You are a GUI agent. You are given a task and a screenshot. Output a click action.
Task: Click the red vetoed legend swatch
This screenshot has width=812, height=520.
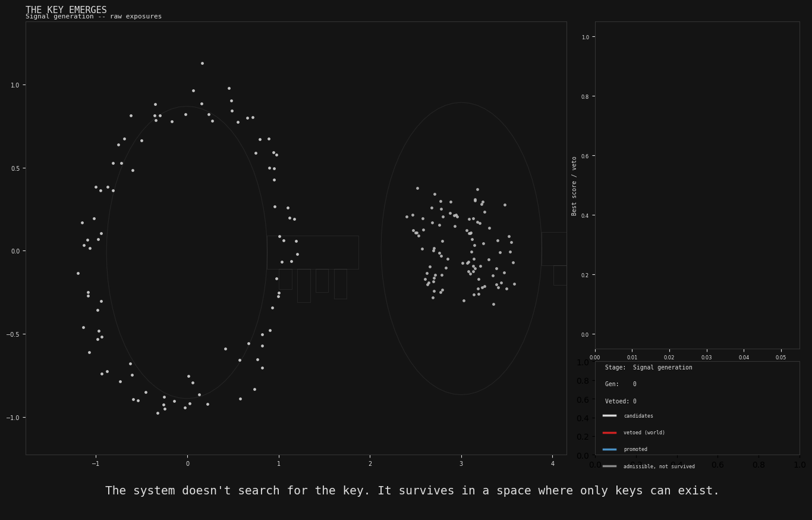click(609, 433)
